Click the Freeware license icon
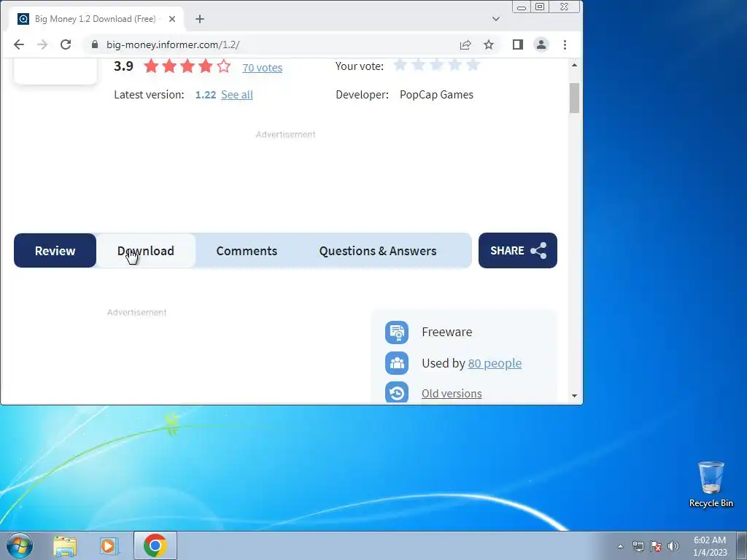Image resolution: width=747 pixels, height=560 pixels. (x=397, y=332)
